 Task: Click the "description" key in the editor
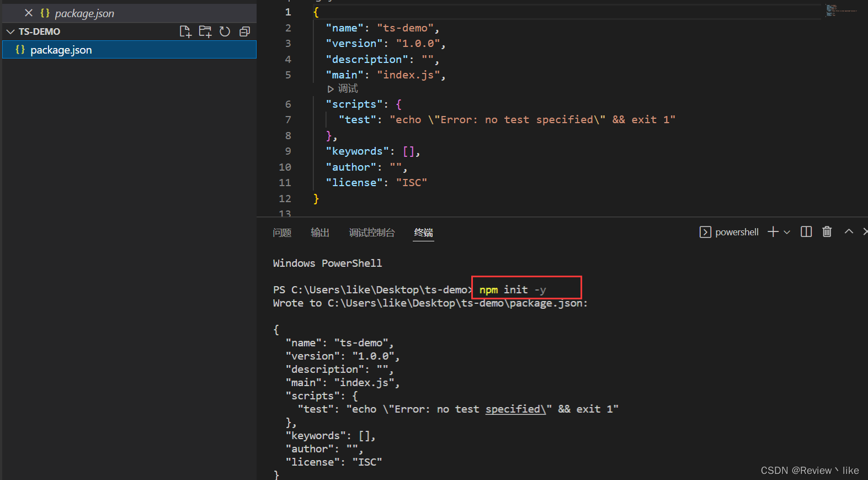(367, 59)
